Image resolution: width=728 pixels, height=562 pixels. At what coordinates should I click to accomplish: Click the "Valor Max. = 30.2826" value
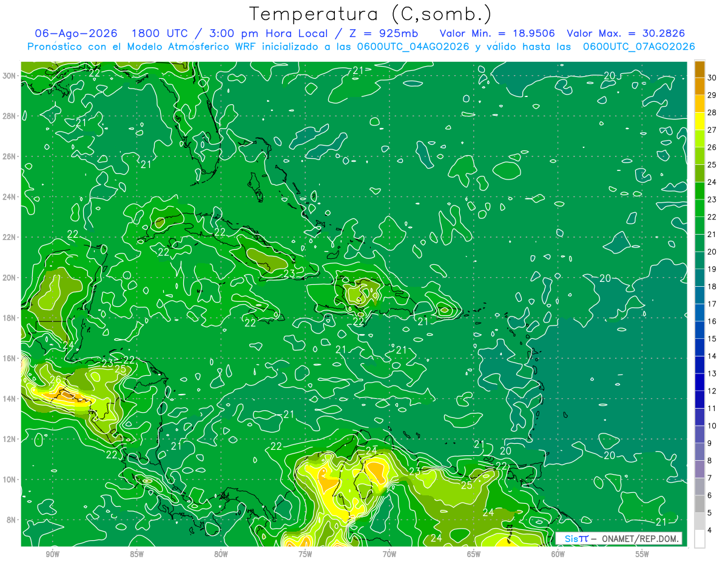pos(625,33)
